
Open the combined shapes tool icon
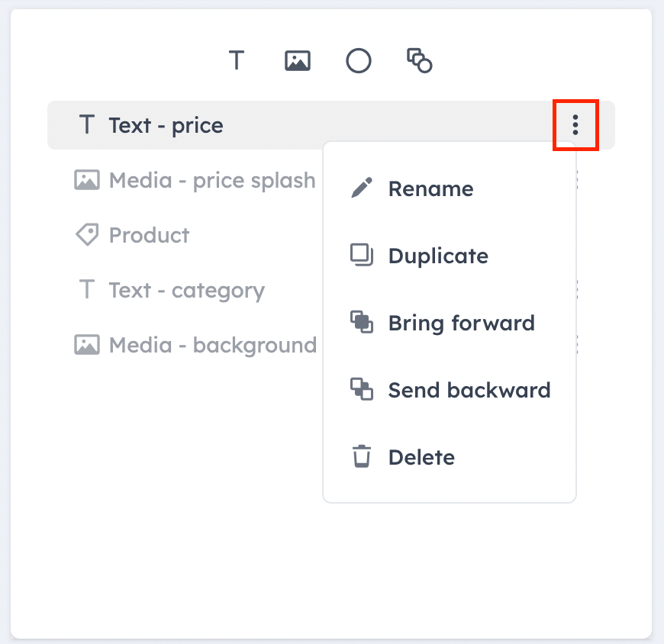pos(419,60)
